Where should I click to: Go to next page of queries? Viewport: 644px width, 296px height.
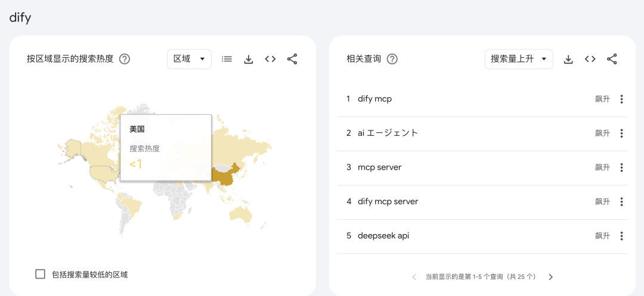(x=550, y=277)
